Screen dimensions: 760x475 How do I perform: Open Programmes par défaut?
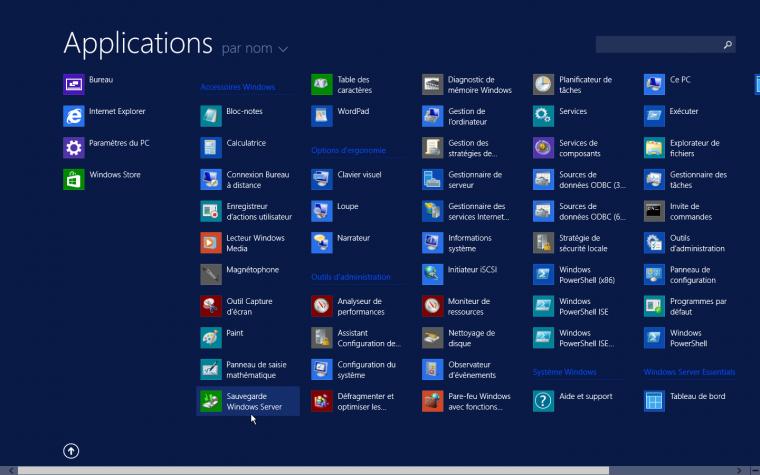654,306
